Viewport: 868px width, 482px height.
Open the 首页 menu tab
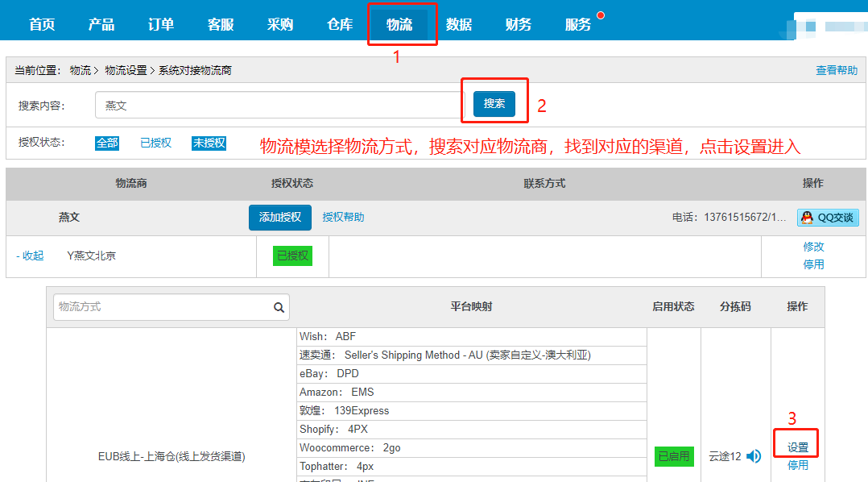point(42,24)
